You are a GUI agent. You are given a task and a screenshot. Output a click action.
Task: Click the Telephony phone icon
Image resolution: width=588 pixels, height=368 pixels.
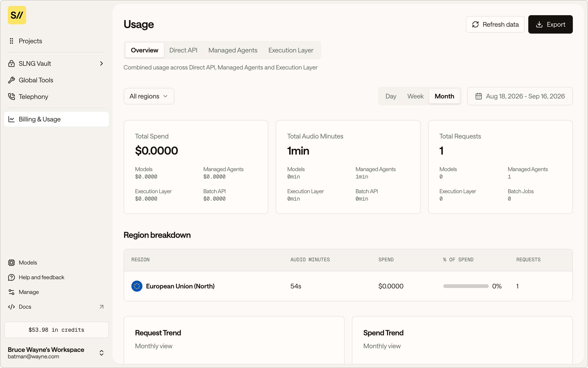pos(11,97)
